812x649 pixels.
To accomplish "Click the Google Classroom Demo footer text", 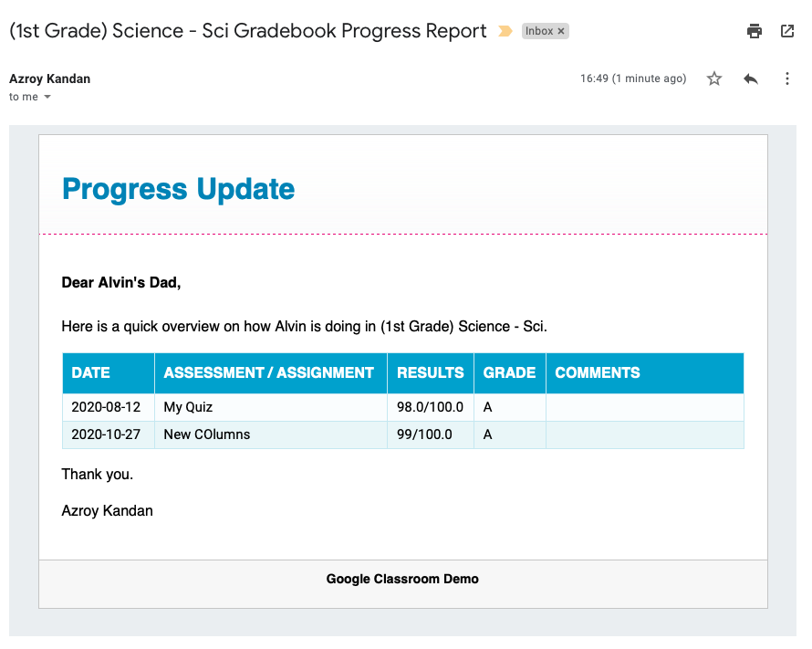I will coord(402,579).
